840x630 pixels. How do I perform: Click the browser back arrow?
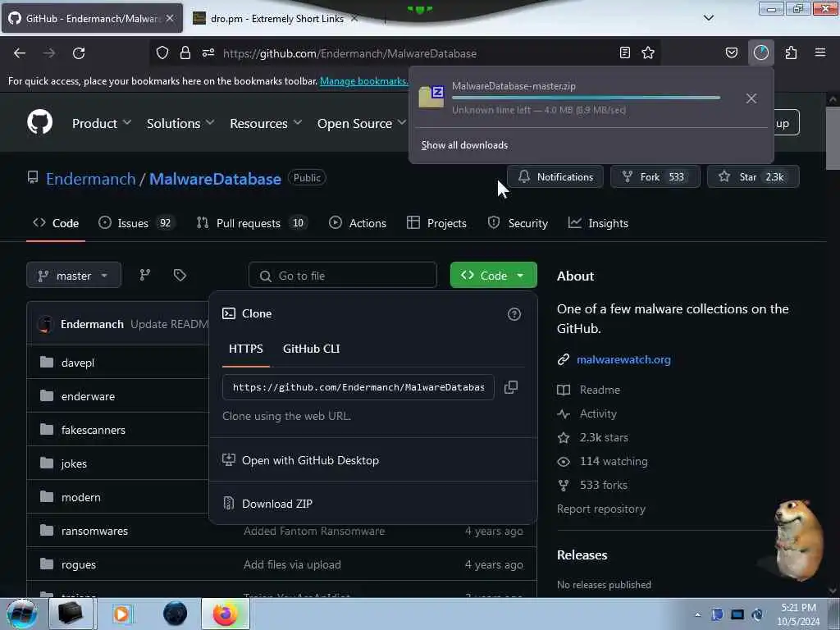pos(20,53)
